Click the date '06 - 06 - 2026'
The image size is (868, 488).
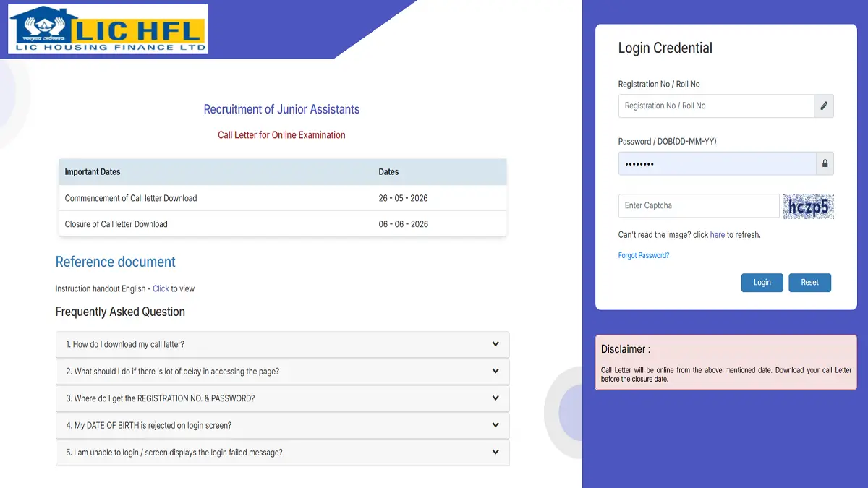(404, 224)
